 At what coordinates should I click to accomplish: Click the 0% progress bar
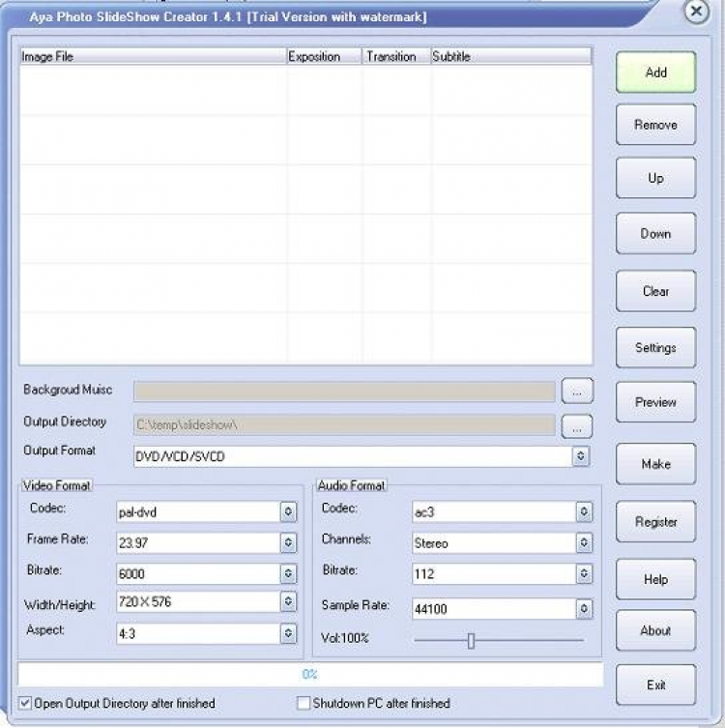310,674
